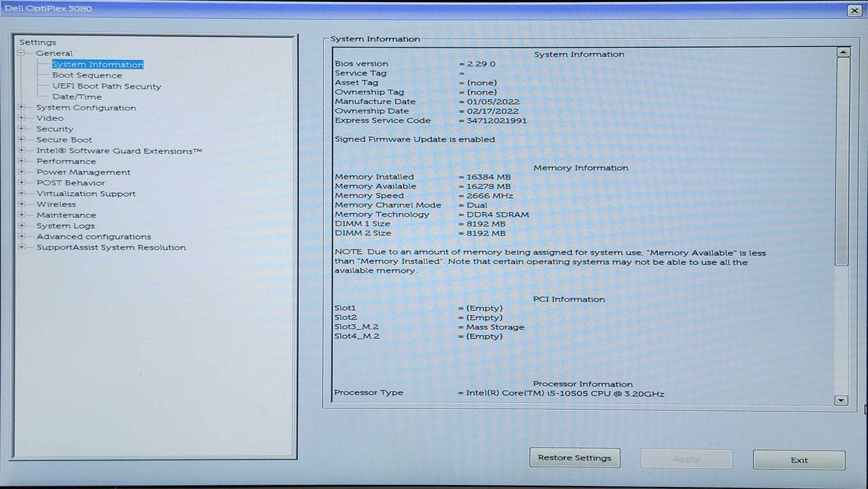868x489 pixels.
Task: Click Signed Firmware Update is enabled text
Action: click(415, 140)
